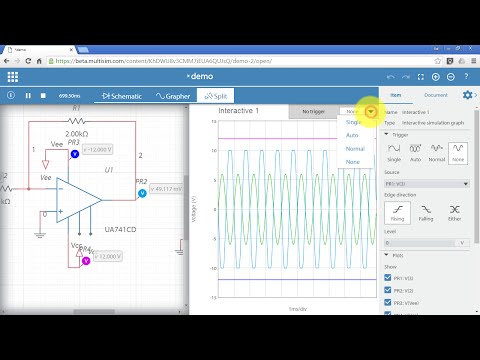480x360 pixels.
Task: Click the browser back arrow
Action: [7, 61]
